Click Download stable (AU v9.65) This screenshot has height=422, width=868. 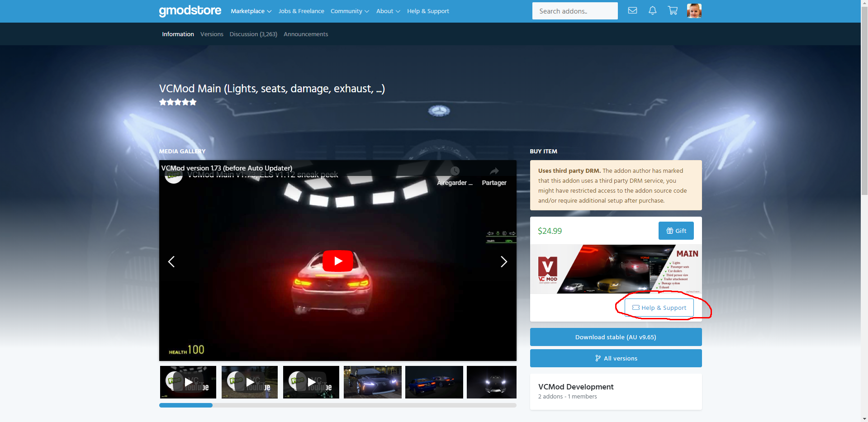[x=616, y=337]
